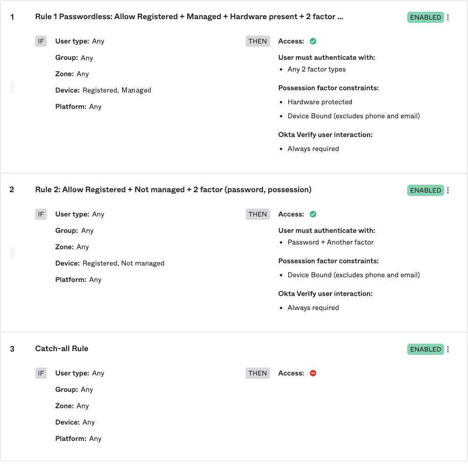Click the ENABLED badge on Rule 1
468x476 pixels.
[x=425, y=17]
